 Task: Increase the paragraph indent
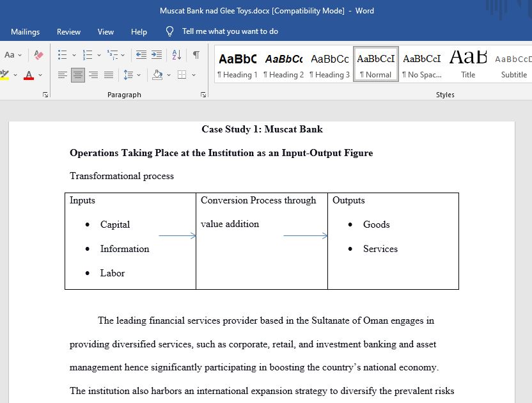pyautogui.click(x=157, y=54)
